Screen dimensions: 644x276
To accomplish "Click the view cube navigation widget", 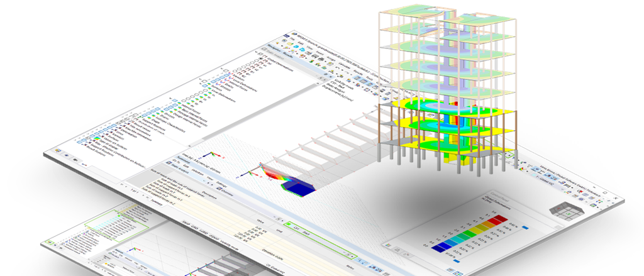I will (567, 210).
